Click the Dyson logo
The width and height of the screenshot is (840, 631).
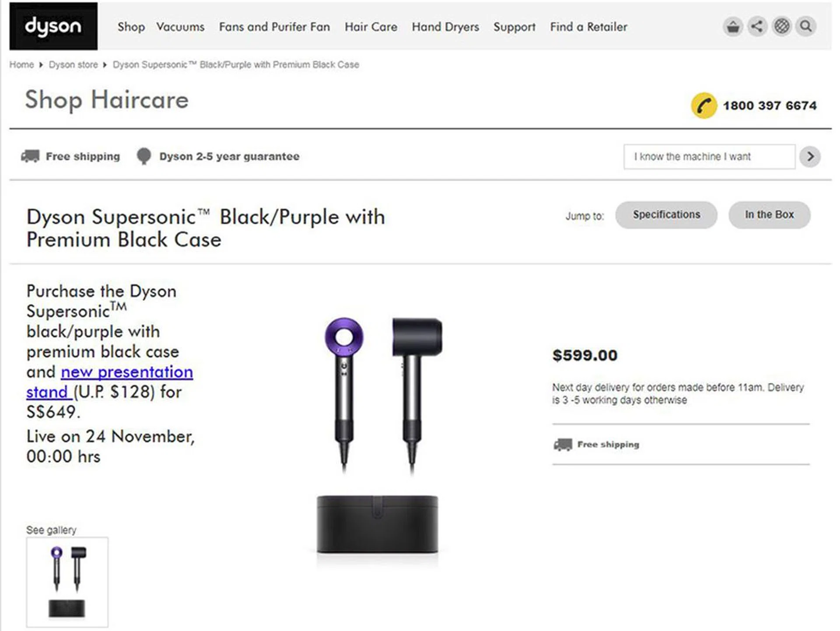[53, 26]
